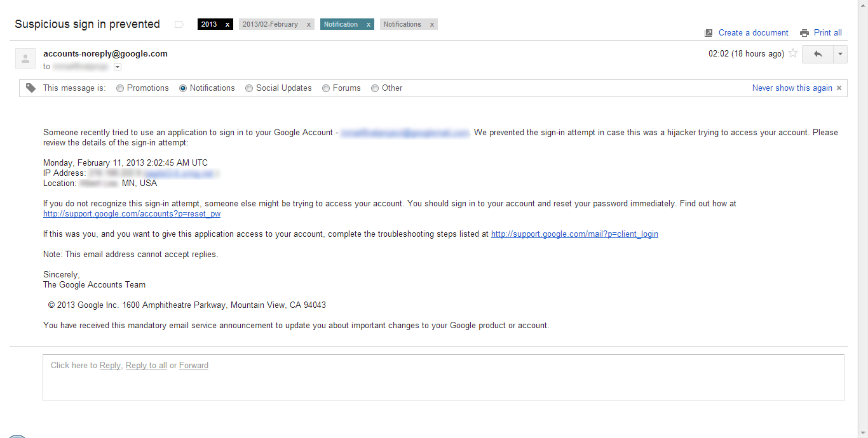Dismiss the category bar with the x

tap(839, 88)
